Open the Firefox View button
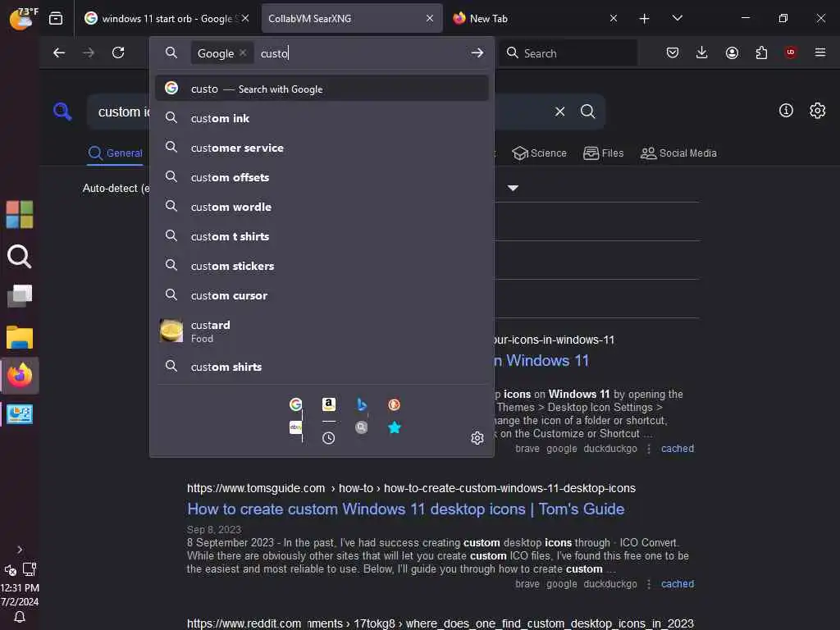Viewport: 840px width, 630px height. [56, 18]
